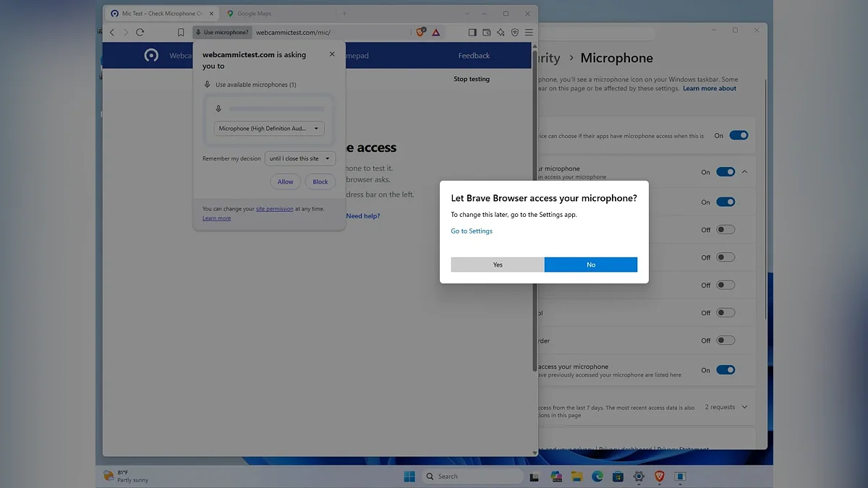The image size is (868, 488).
Task: Launch Microsoft 365 Copilot from taskbar
Action: click(x=556, y=476)
